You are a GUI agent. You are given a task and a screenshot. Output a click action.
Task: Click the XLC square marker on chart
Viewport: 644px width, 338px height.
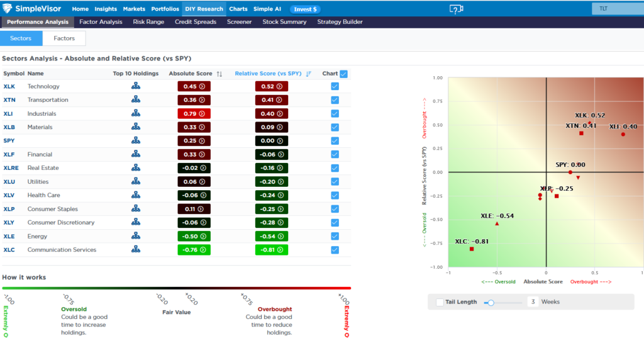472,249
